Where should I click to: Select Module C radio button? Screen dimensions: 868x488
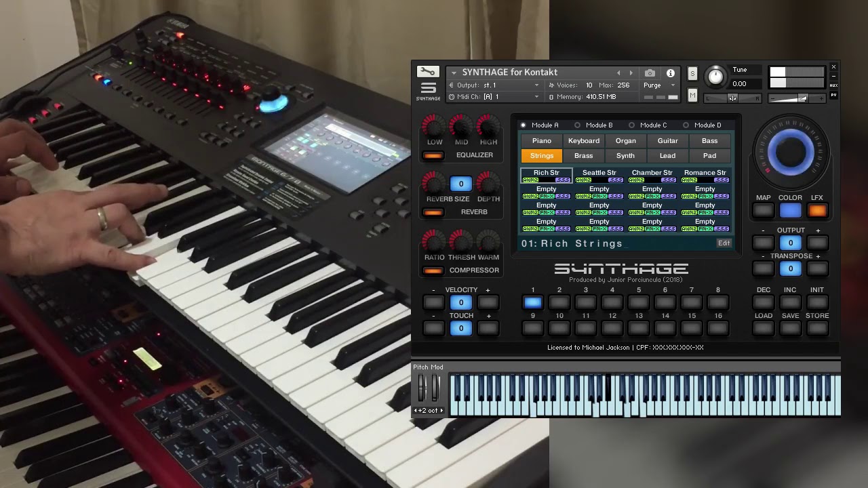pyautogui.click(x=631, y=125)
